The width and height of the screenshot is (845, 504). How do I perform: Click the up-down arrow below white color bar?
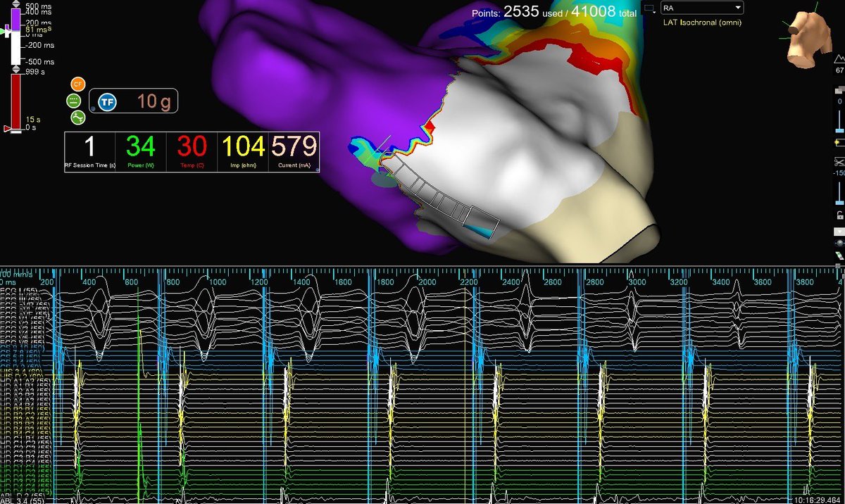pos(15,69)
